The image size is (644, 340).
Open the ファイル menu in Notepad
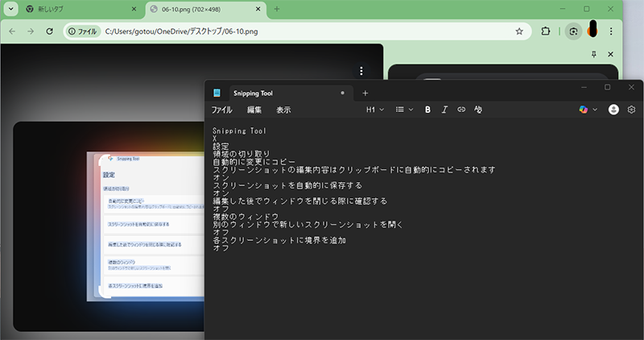(222, 110)
